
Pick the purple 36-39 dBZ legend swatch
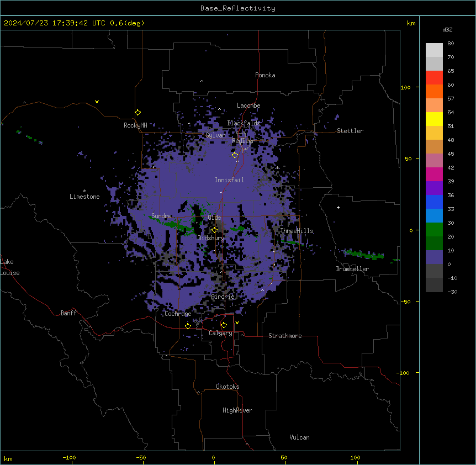pyautogui.click(x=434, y=188)
